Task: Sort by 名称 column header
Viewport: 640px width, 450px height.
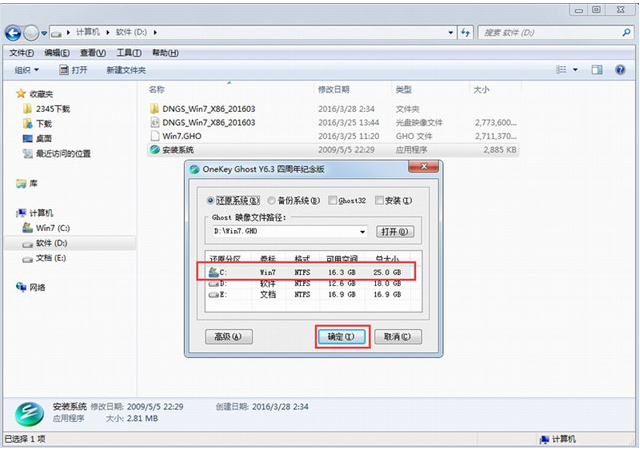Action: click(x=157, y=89)
